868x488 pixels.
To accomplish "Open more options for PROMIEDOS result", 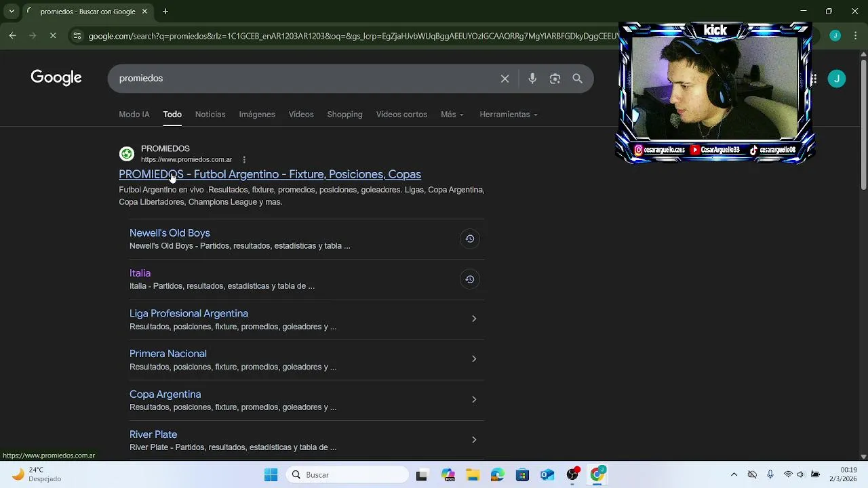I will [x=244, y=160].
